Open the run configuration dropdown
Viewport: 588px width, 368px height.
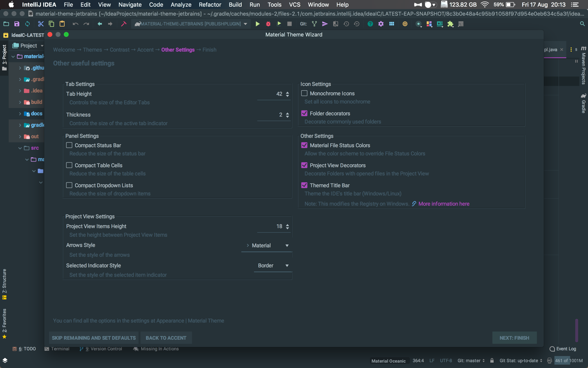point(191,24)
